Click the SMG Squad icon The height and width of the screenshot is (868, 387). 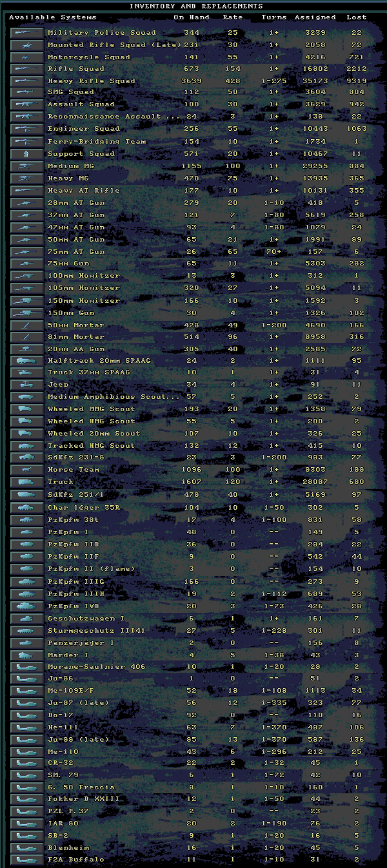coord(27,92)
